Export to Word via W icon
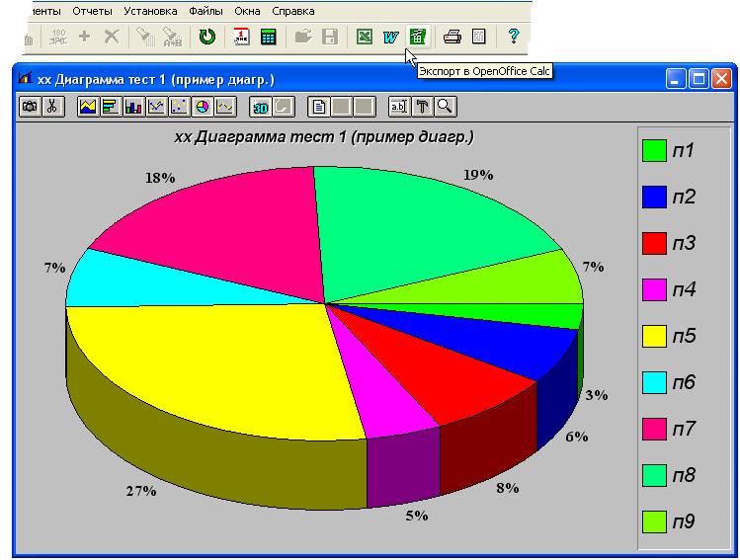This screenshot has width=740, height=560. point(391,37)
